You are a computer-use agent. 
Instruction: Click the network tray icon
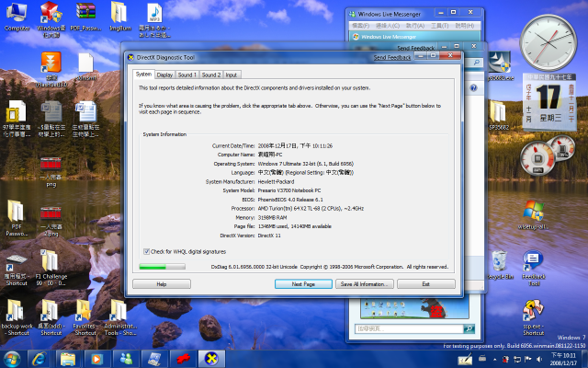(516, 360)
